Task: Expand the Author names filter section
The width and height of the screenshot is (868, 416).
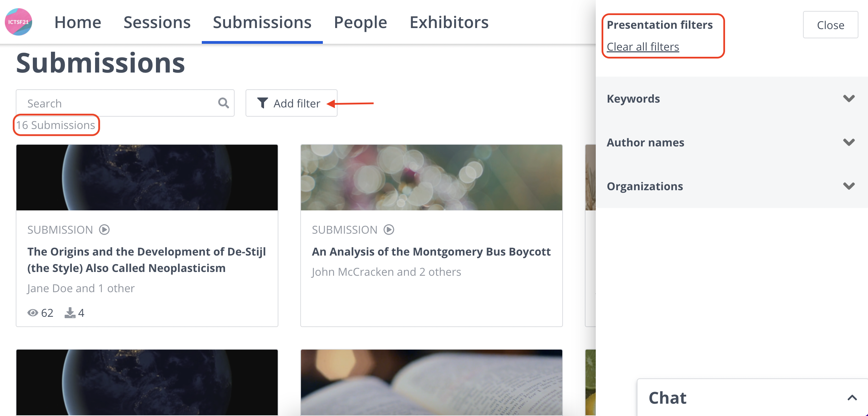Action: click(731, 142)
